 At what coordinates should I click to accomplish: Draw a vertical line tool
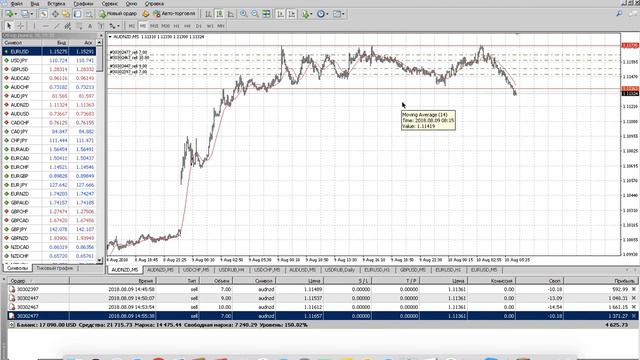click(x=34, y=26)
